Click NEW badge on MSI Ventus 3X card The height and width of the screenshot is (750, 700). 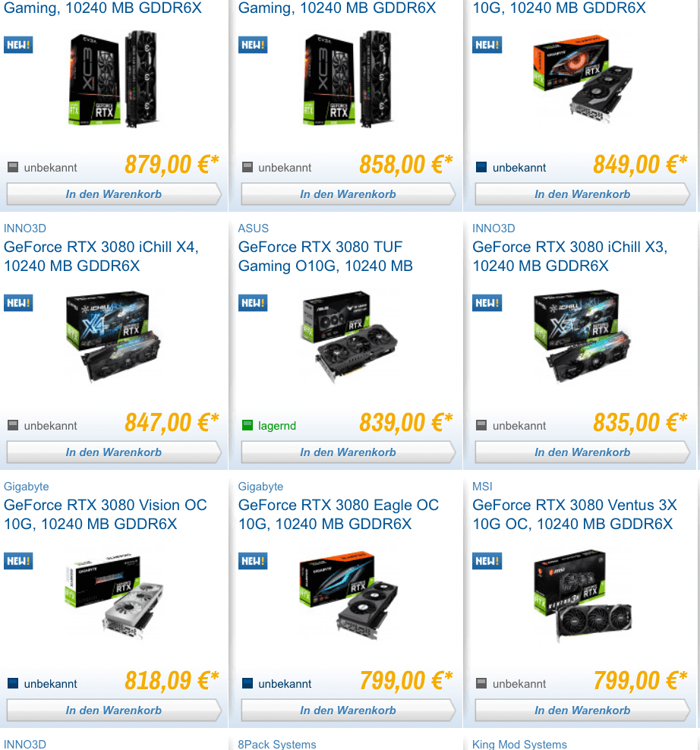click(x=487, y=561)
